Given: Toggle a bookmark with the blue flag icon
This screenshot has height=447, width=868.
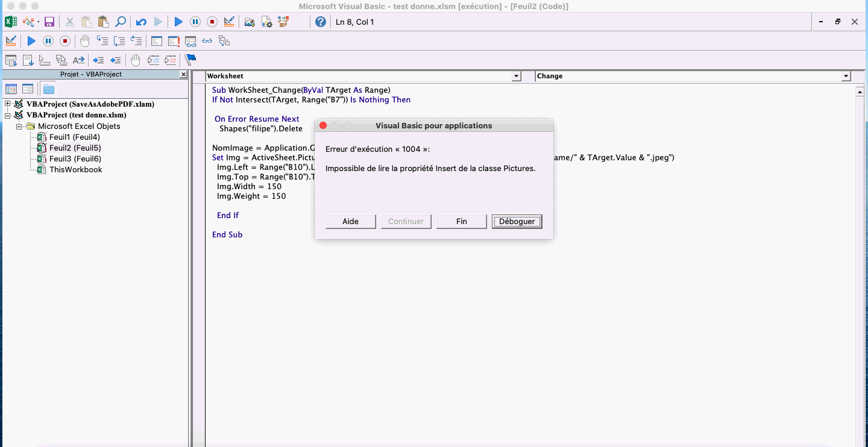Looking at the screenshot, I should coord(190,60).
